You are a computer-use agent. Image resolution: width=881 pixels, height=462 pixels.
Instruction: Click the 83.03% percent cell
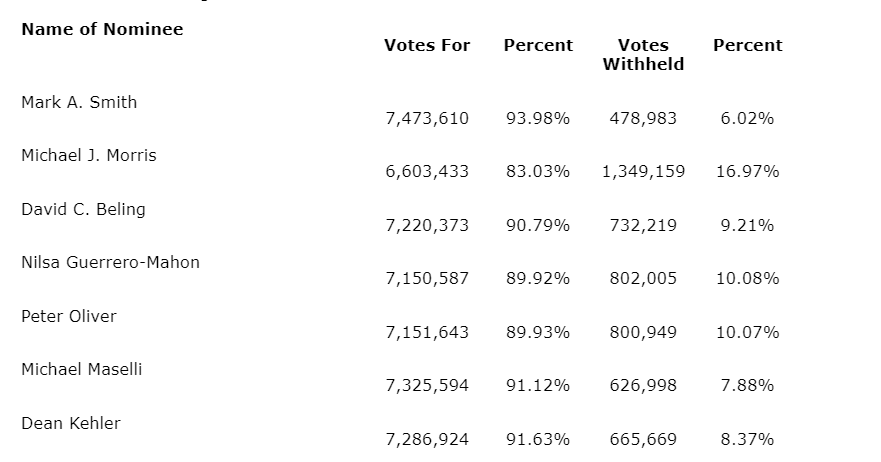point(538,171)
